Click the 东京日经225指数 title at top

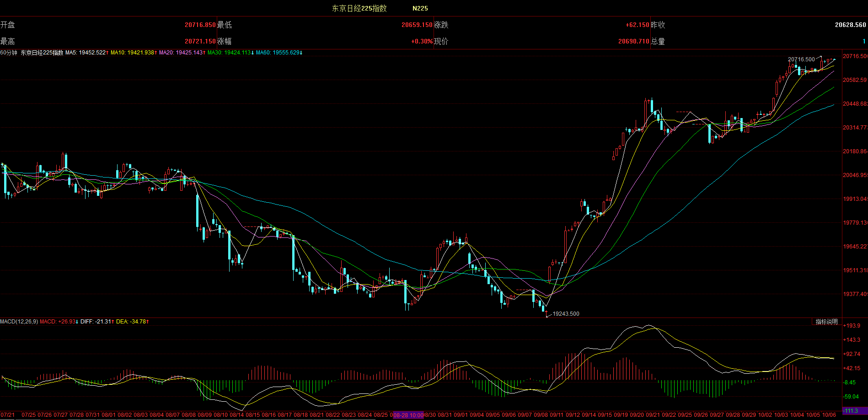359,8
